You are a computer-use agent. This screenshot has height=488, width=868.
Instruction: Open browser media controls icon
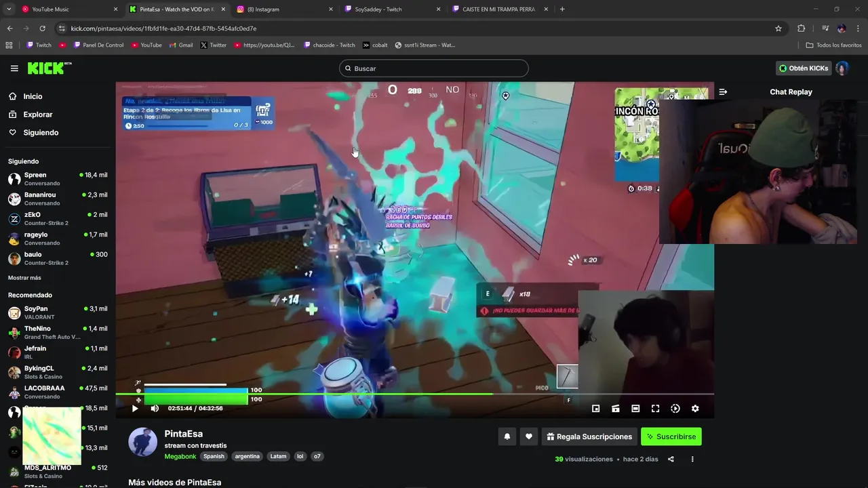(825, 28)
